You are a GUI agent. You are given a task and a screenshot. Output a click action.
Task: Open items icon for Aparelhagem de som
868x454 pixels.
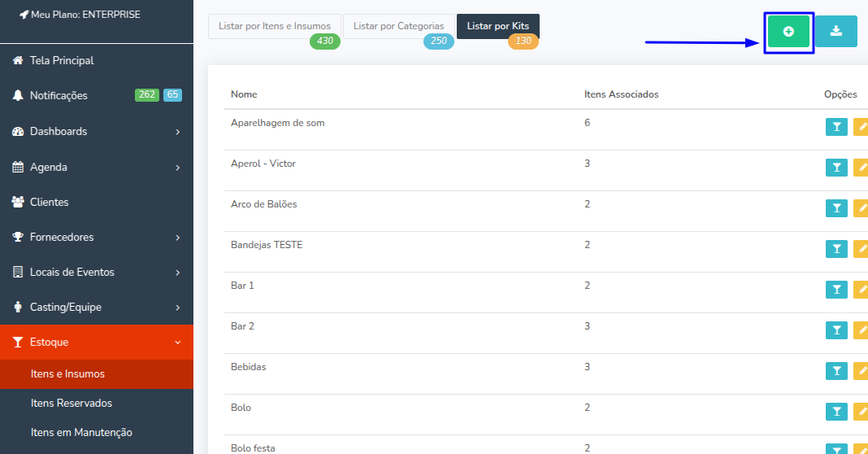[836, 127]
